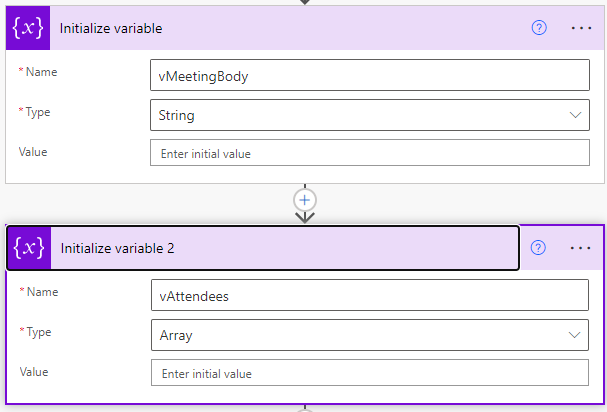This screenshot has width=607, height=412.
Task: Click the Name label of vMeetingBody
Action: coord(40,72)
